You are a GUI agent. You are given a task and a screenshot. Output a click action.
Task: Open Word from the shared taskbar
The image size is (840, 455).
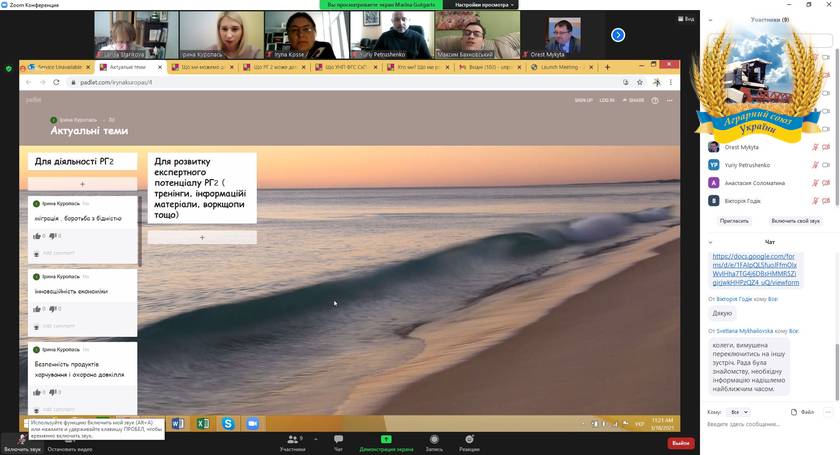pyautogui.click(x=178, y=423)
